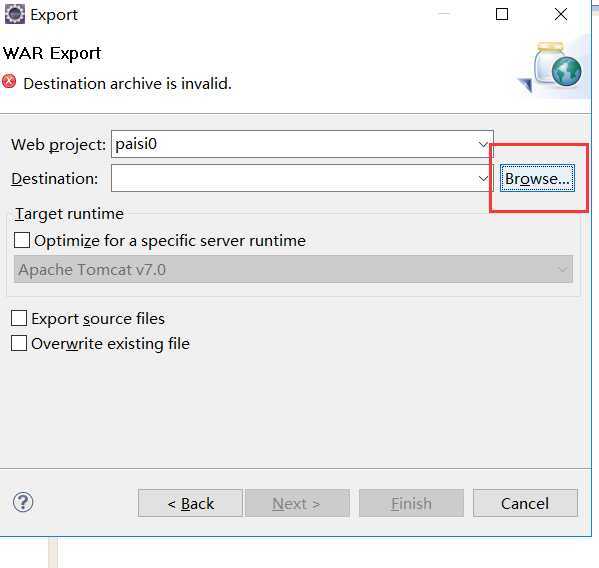Image resolution: width=599 pixels, height=568 pixels.
Task: Click the Browse... button
Action: pyautogui.click(x=537, y=178)
